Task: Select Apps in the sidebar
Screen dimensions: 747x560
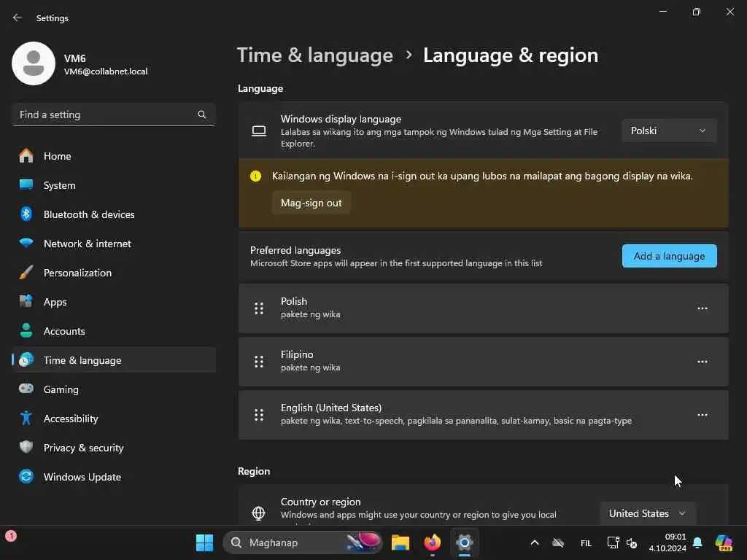Action: (113, 302)
